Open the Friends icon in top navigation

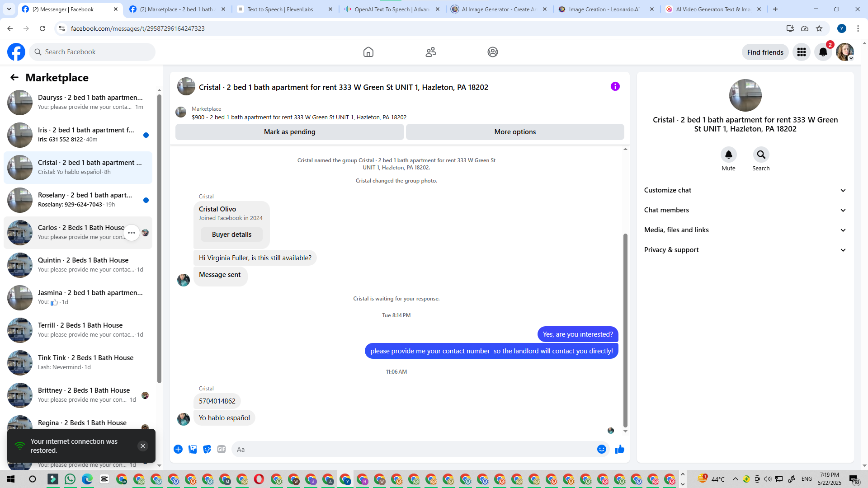431,52
